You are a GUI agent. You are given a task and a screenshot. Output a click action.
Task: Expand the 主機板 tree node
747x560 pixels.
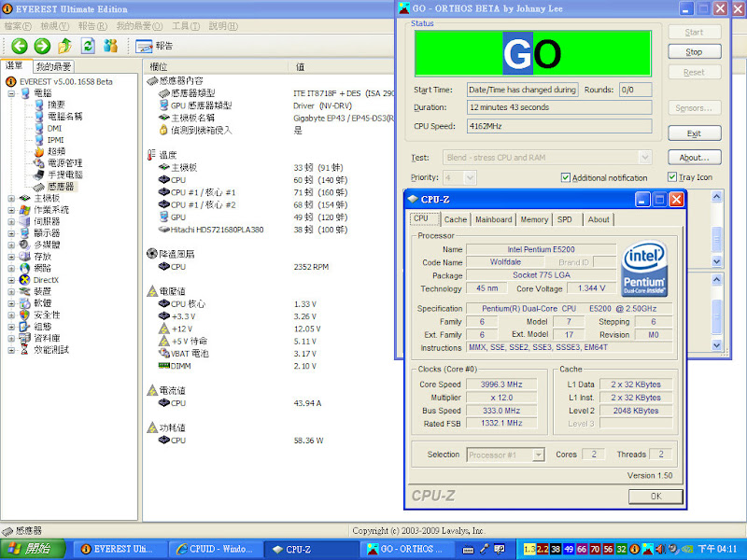pyautogui.click(x=11, y=198)
